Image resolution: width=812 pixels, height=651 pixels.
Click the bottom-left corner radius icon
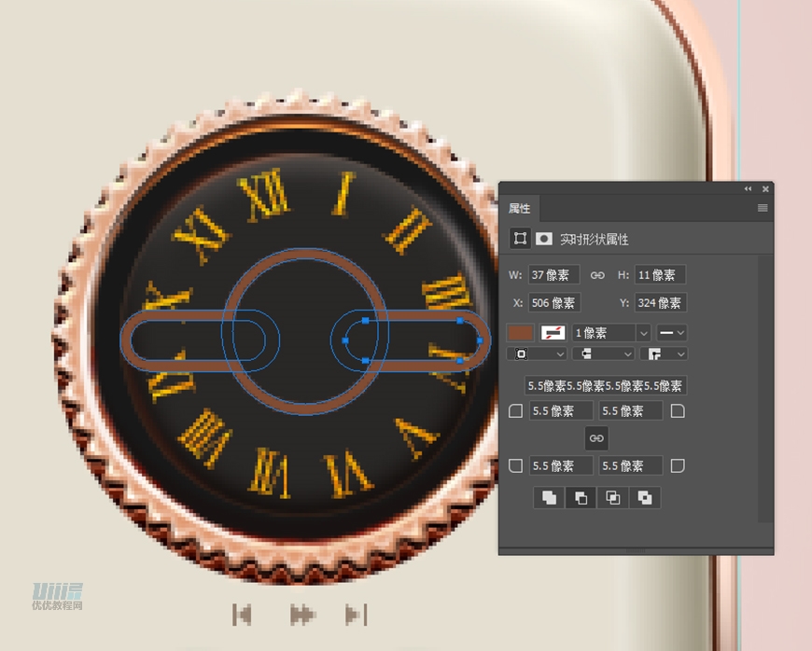(x=515, y=465)
